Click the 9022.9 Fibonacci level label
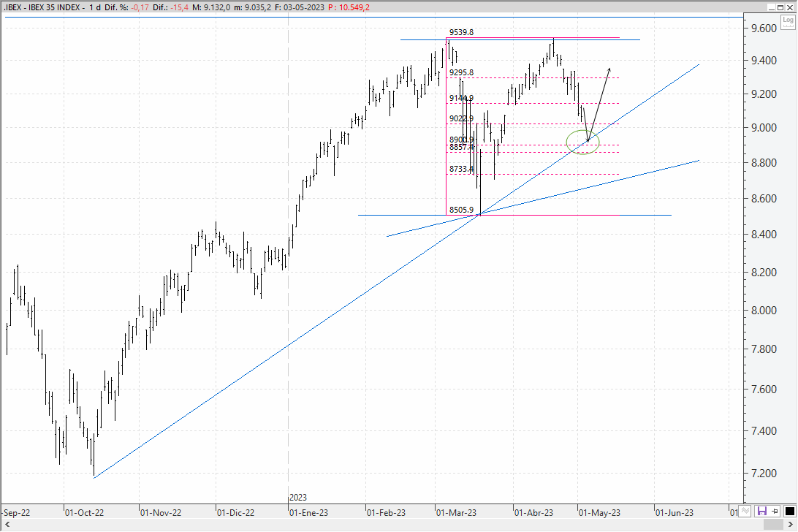Viewport: 798px width, 532px height. point(462,118)
